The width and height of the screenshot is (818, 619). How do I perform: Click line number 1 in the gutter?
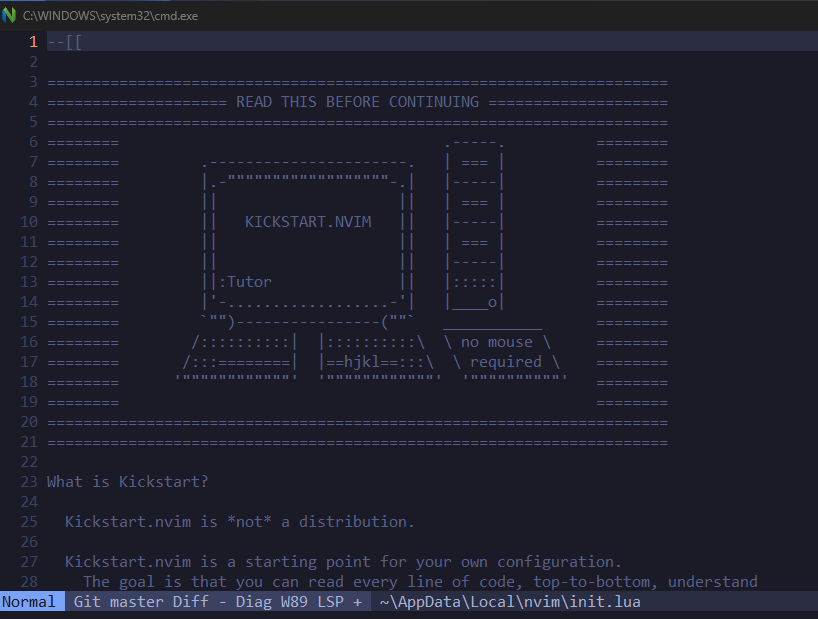(33, 42)
